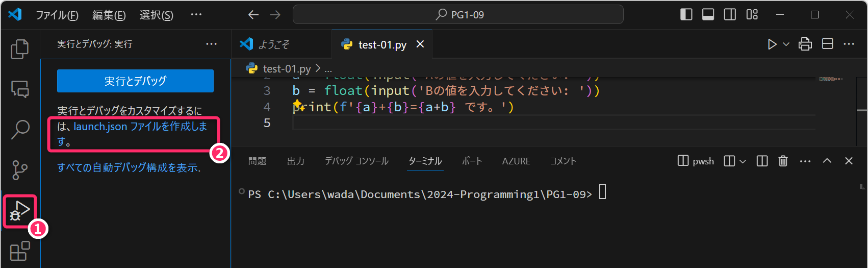Open the Explorer view in activity bar

pos(20,49)
